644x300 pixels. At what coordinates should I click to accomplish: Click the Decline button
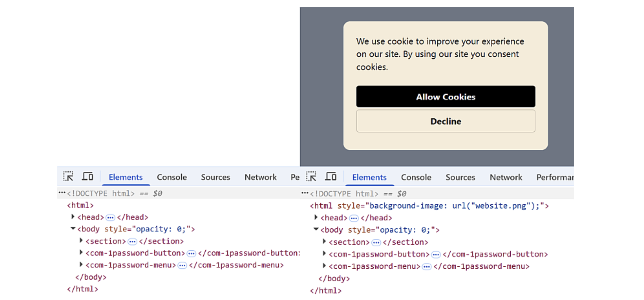coord(445,121)
